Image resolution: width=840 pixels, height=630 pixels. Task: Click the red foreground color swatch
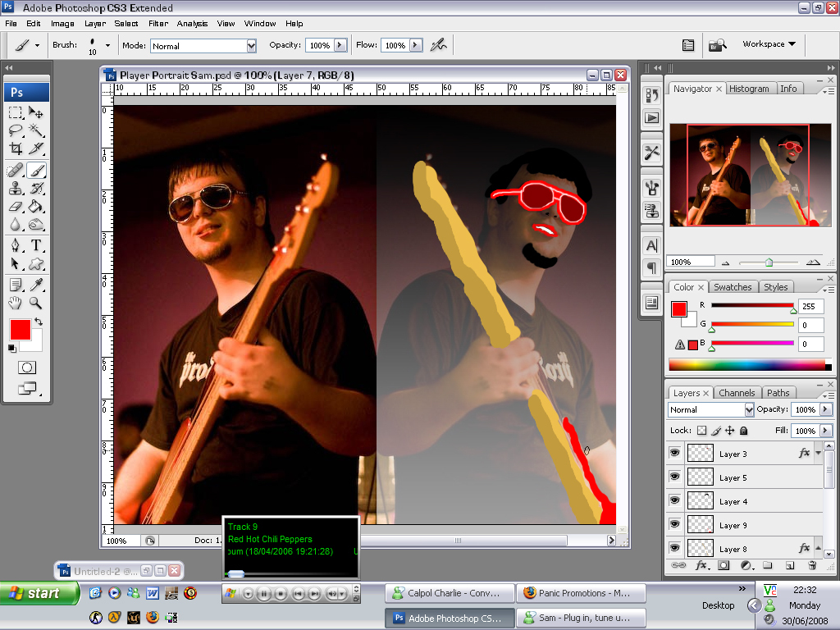point(20,330)
